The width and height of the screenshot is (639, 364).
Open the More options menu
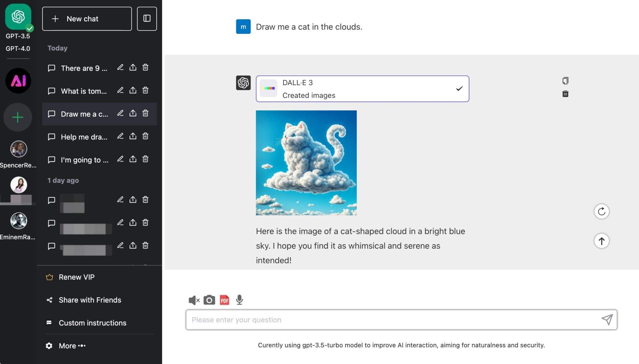coord(72,346)
